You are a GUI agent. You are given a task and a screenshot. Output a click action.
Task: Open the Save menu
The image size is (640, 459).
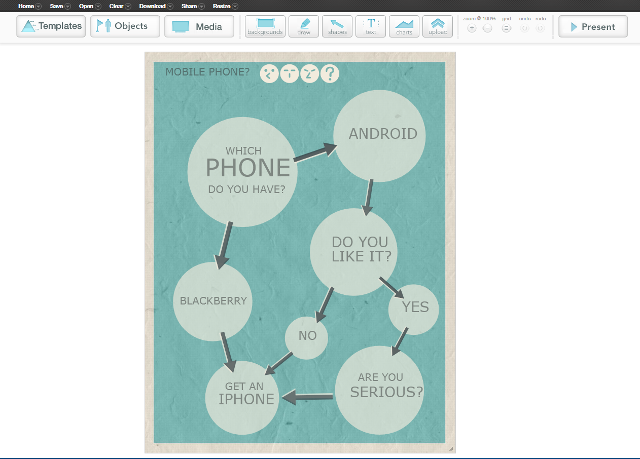(56, 6)
